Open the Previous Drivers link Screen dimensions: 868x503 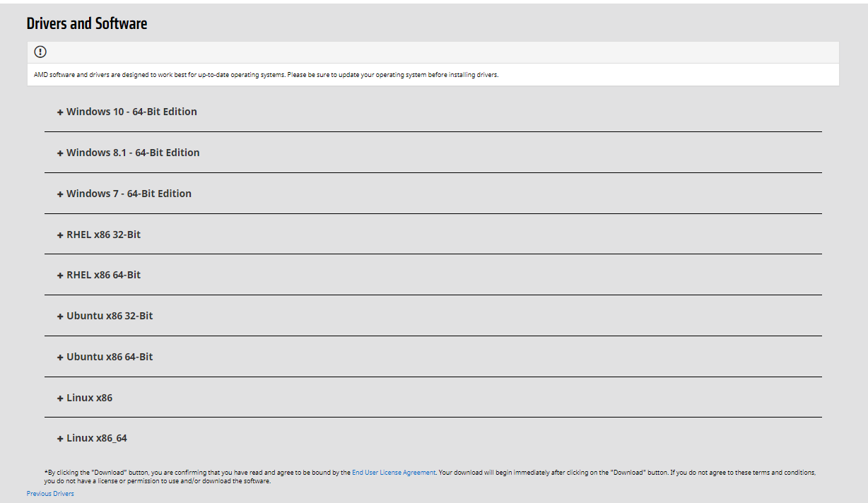50,494
